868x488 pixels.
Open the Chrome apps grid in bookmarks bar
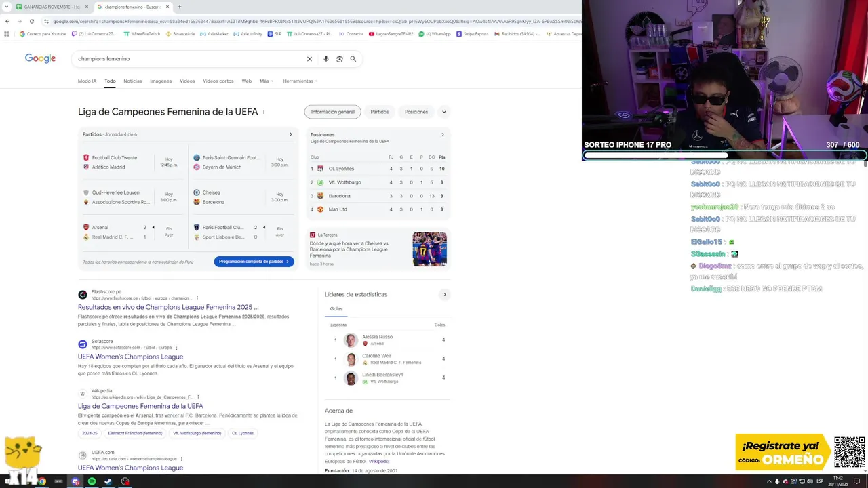tap(7, 34)
